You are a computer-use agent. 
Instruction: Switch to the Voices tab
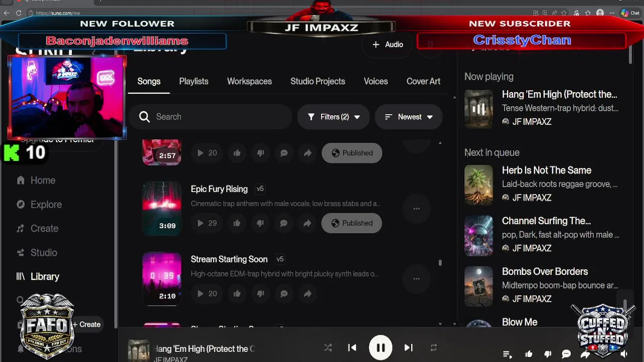click(376, 81)
